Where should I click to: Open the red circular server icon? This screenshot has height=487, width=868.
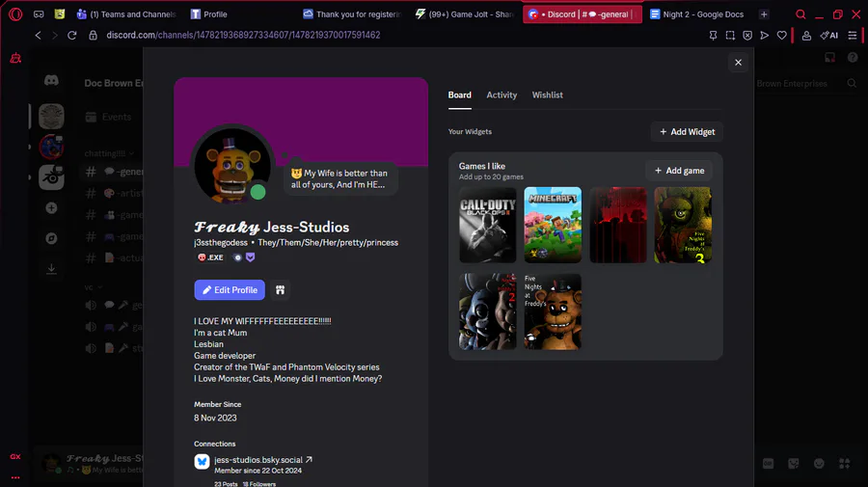click(51, 148)
